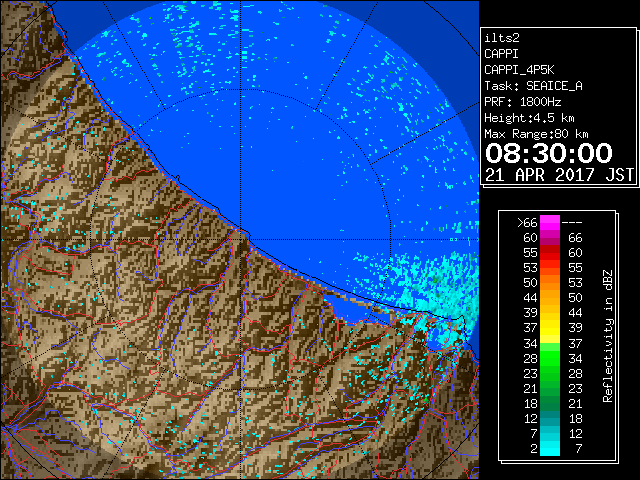Select the red 53–55 dBZ swatch
Screen dimensions: 640x480
(550, 268)
